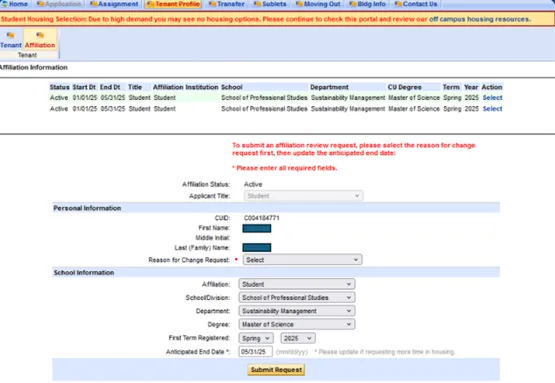The height and width of the screenshot is (383, 555).
Task: Click the Affiliation ribbon icon
Action: click(x=40, y=40)
